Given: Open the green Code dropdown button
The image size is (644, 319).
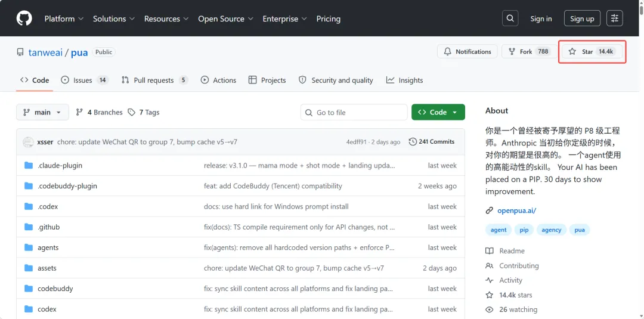Looking at the screenshot, I should (438, 112).
